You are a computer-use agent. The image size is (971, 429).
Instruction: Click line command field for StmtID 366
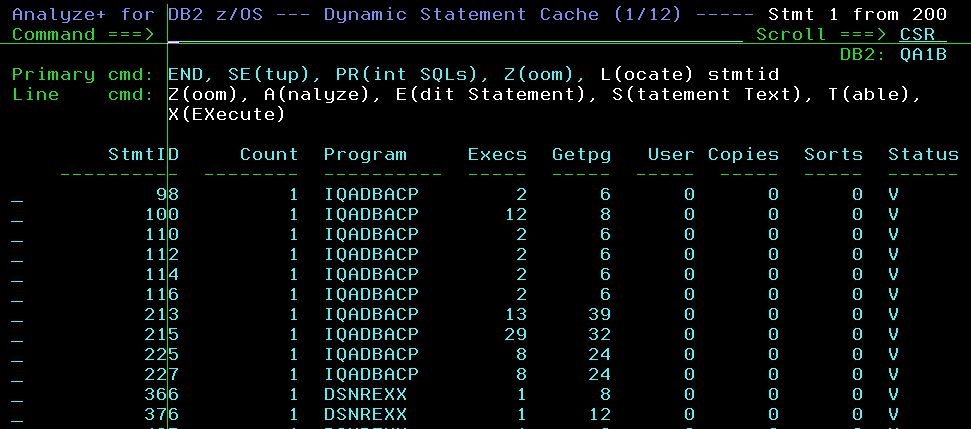17,395
